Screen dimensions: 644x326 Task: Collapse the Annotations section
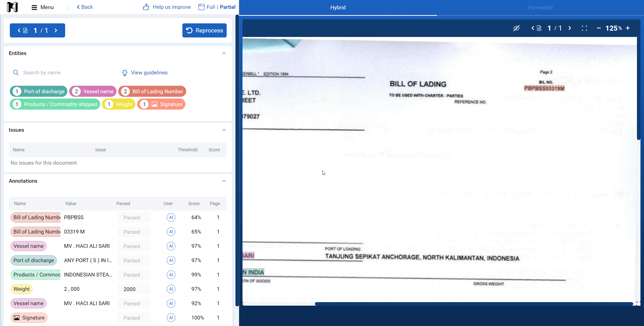(x=224, y=181)
